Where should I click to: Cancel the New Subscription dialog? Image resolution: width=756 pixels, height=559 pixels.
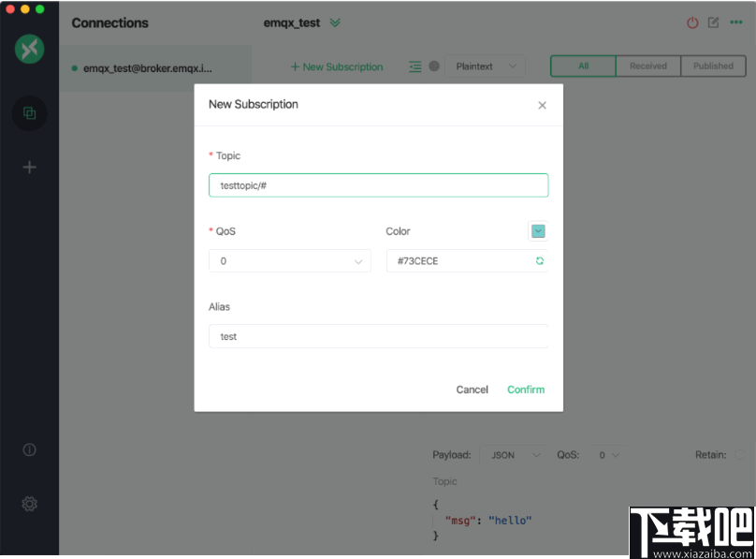point(472,390)
